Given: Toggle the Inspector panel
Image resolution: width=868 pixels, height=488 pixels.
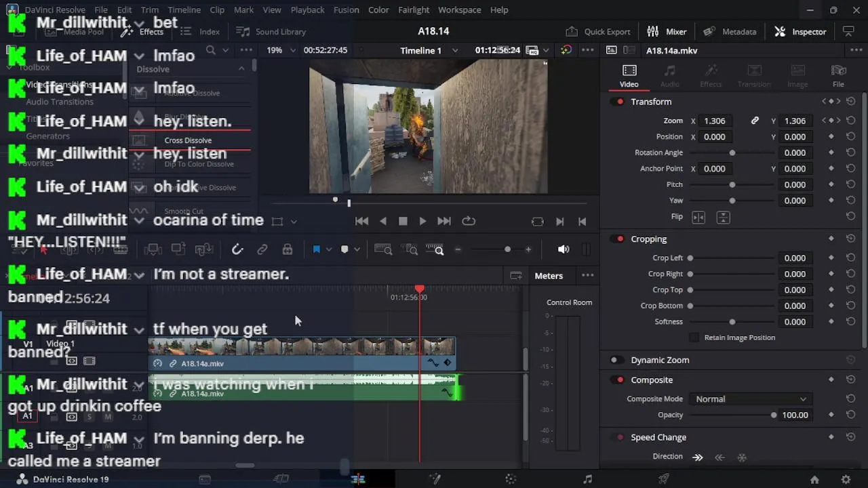Looking at the screenshot, I should [800, 31].
